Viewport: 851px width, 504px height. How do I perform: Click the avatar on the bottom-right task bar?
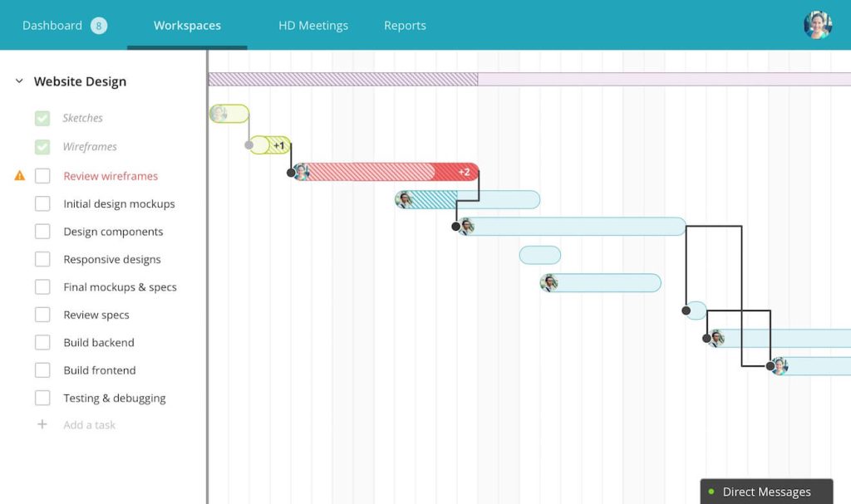pyautogui.click(x=780, y=365)
